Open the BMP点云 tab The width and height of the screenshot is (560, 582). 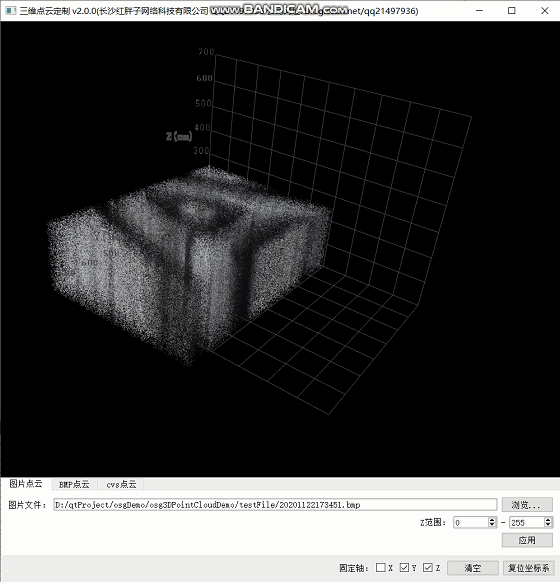click(x=74, y=484)
